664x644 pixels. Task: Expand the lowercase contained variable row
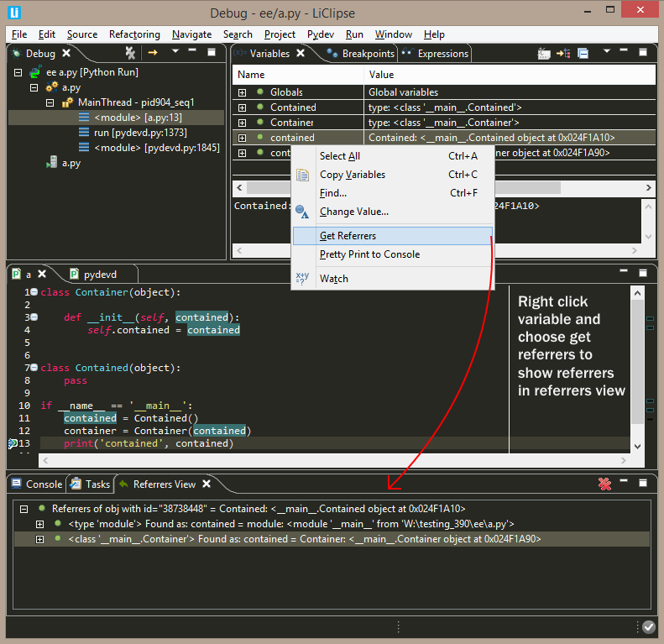[x=243, y=139]
